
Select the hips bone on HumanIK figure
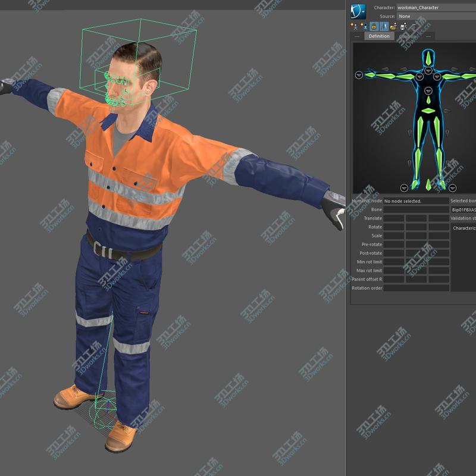coord(428,111)
